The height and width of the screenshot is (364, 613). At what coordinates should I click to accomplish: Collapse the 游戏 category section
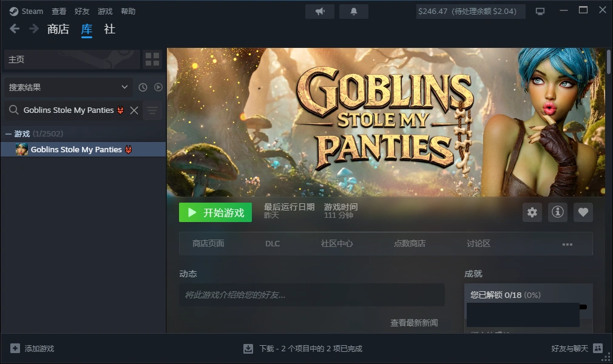pyautogui.click(x=8, y=133)
